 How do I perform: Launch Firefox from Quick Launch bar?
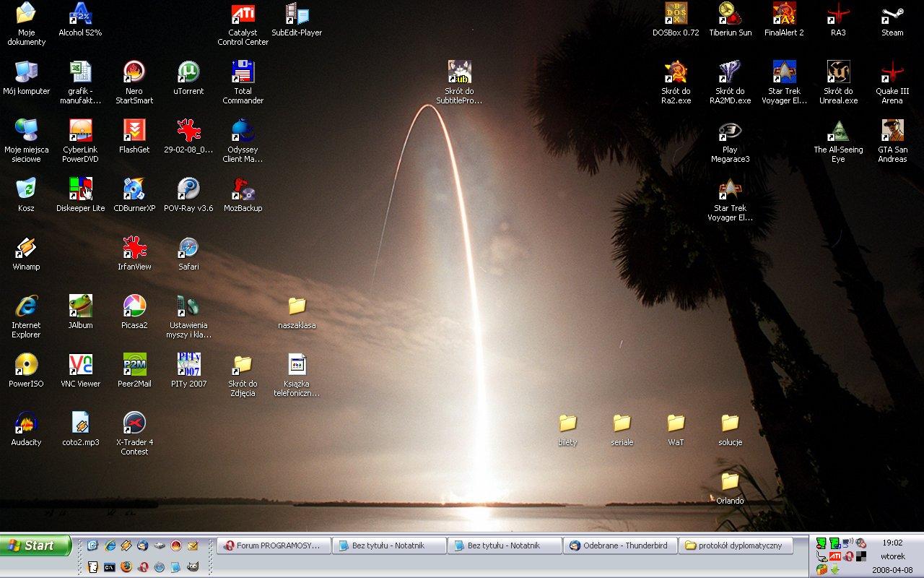(x=126, y=567)
